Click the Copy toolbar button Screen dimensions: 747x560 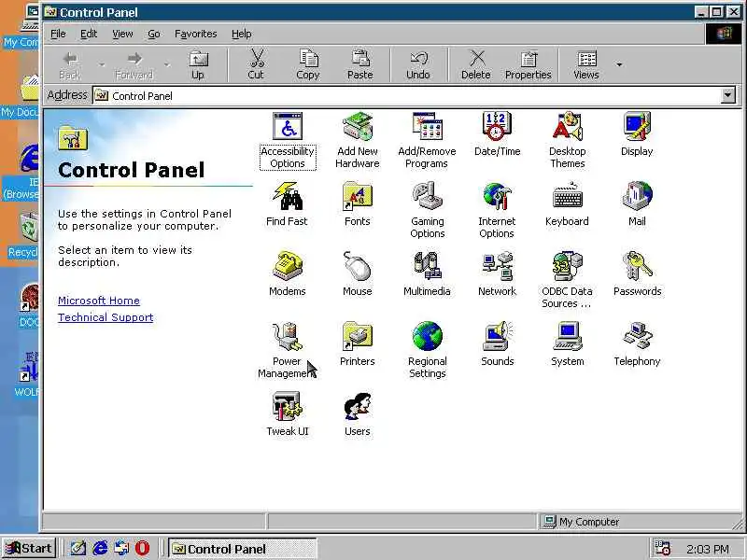pos(308,65)
